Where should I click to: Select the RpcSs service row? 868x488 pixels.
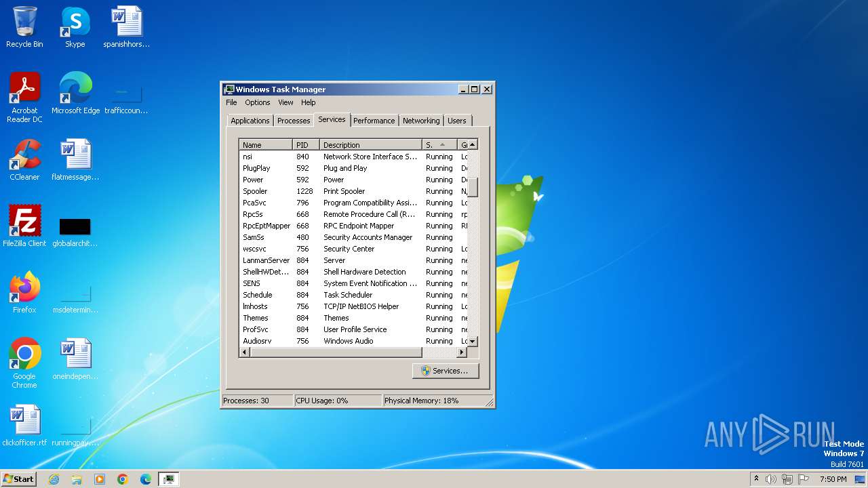point(353,214)
